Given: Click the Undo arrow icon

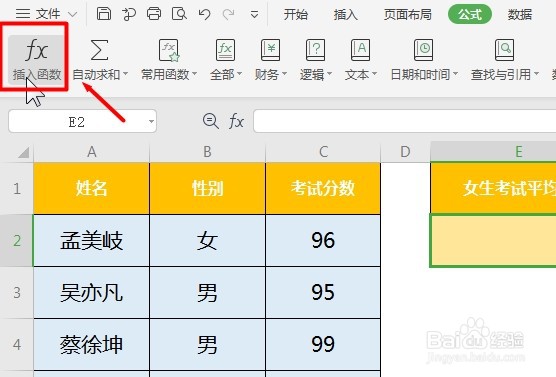Looking at the screenshot, I should click(x=205, y=14).
